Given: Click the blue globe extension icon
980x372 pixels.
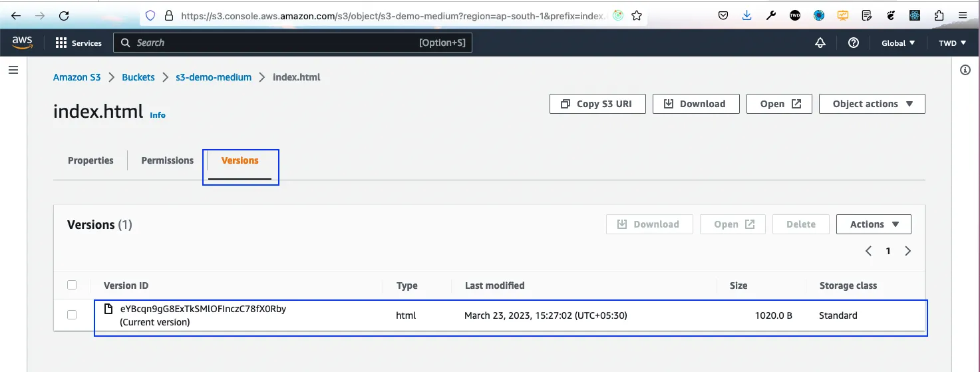Looking at the screenshot, I should click(819, 15).
